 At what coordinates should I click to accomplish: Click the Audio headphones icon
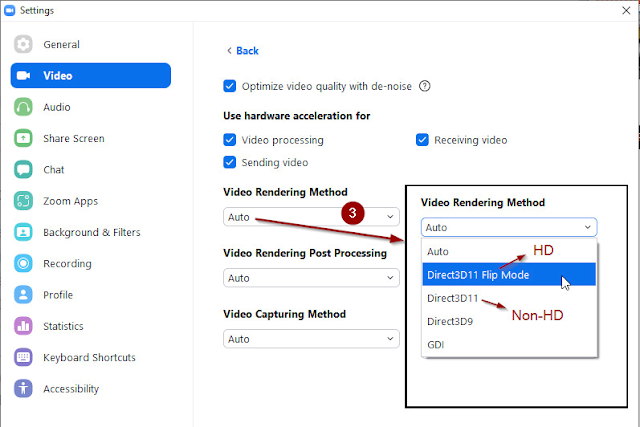point(23,107)
